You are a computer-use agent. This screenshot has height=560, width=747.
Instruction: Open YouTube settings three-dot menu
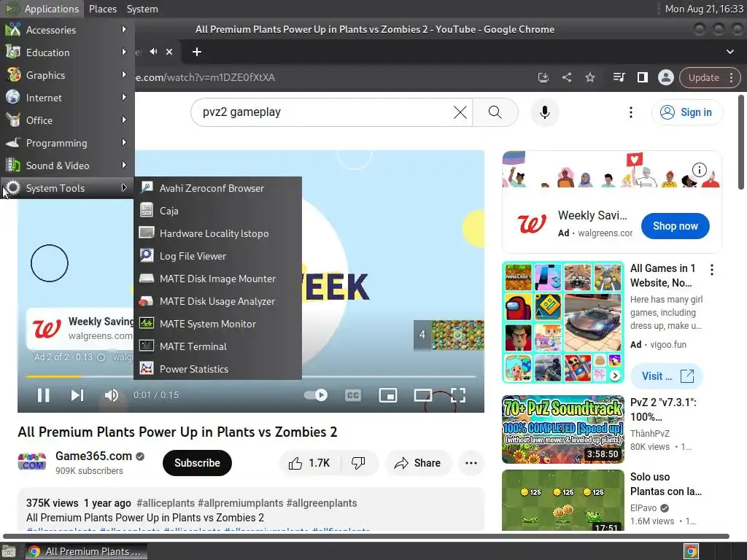[x=631, y=112]
